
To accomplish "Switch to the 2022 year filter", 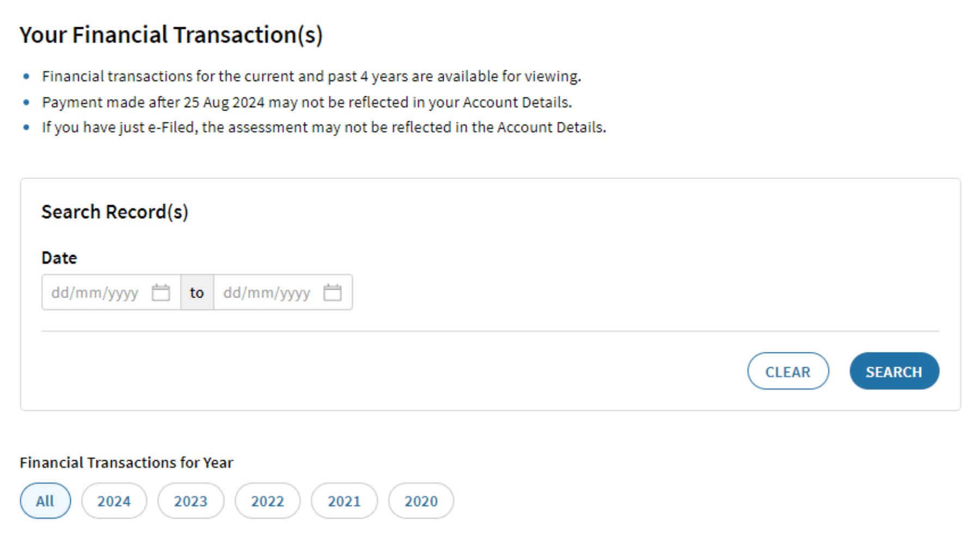I will pos(267,501).
